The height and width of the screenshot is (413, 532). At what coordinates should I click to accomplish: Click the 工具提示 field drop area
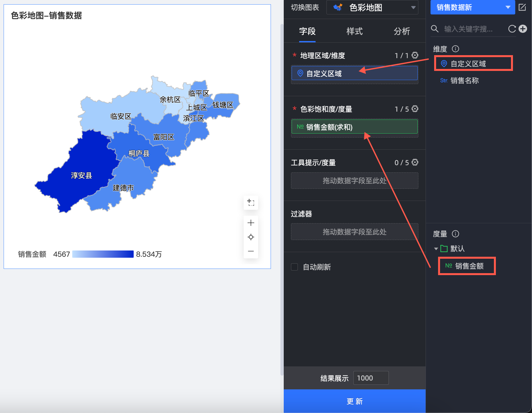pyautogui.click(x=355, y=181)
